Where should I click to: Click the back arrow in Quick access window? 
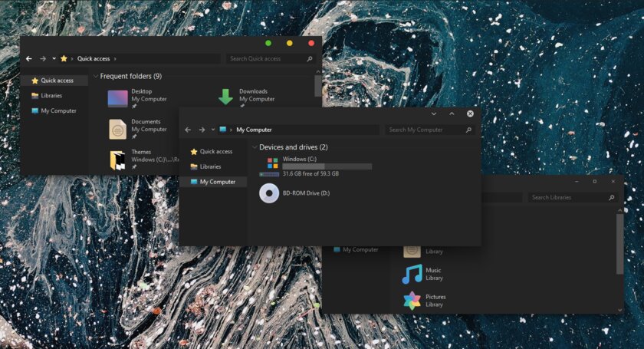pos(29,58)
